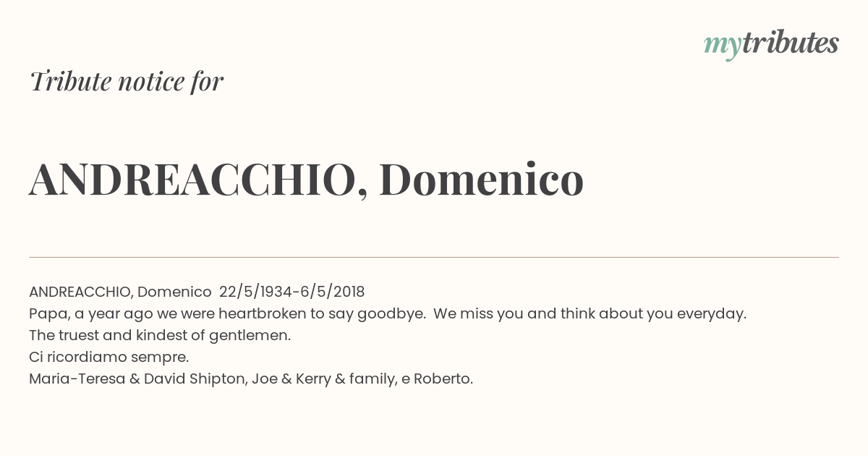Image resolution: width=868 pixels, height=456 pixels.
Task: Click the sentence starting "Papa, a year ago"
Action: pyautogui.click(x=227, y=313)
